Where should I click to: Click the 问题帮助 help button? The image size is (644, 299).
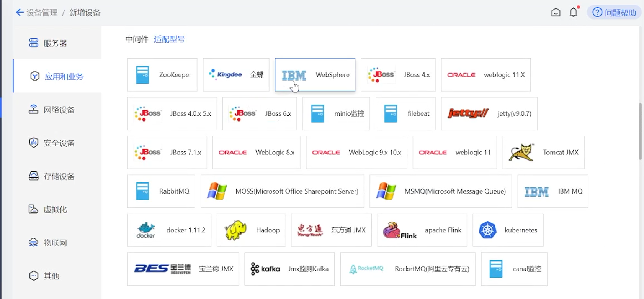(x=614, y=13)
